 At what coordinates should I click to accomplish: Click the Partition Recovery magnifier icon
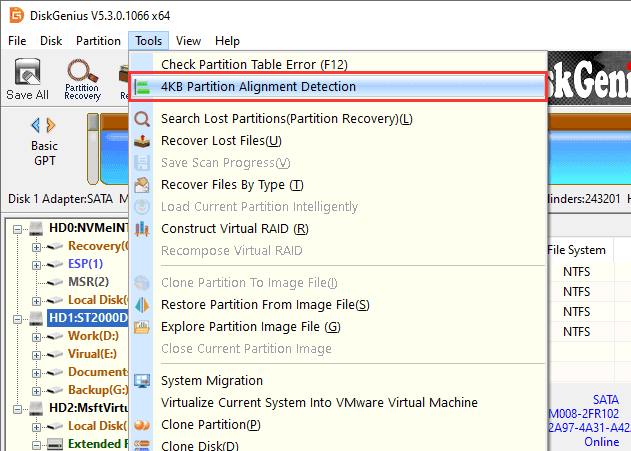tap(82, 73)
